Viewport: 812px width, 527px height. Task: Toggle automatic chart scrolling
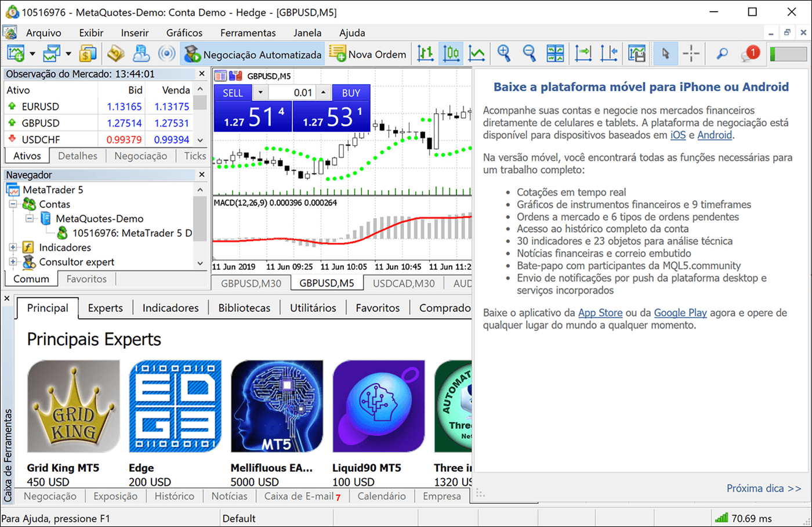583,53
